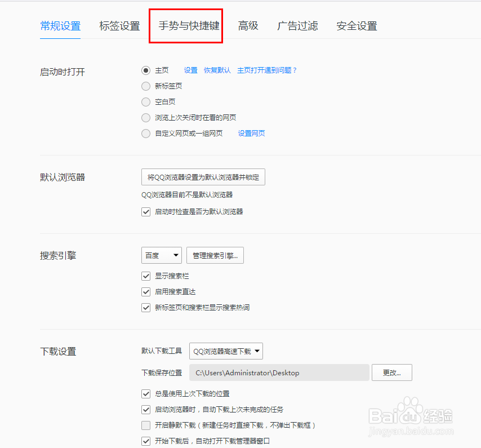This screenshot has width=481, height=448.
Task: Click the 默认浏览器 section label
Action: coord(63,178)
